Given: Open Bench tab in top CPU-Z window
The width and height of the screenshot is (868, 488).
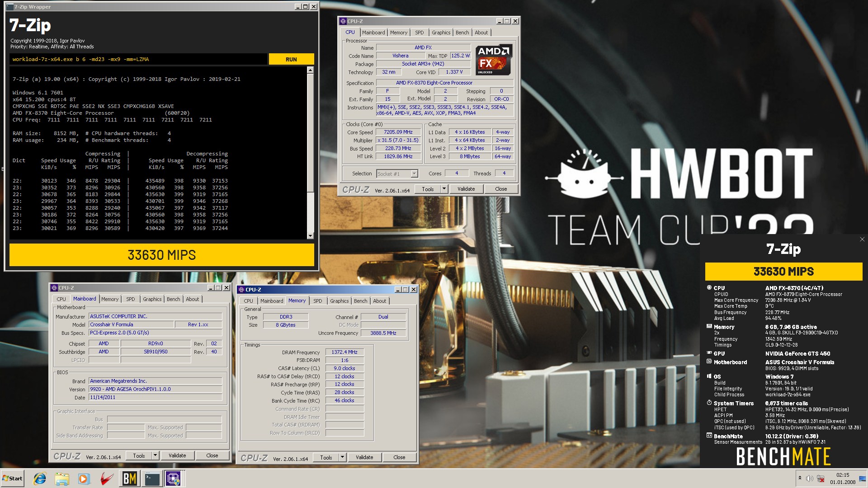Looking at the screenshot, I should click(462, 33).
